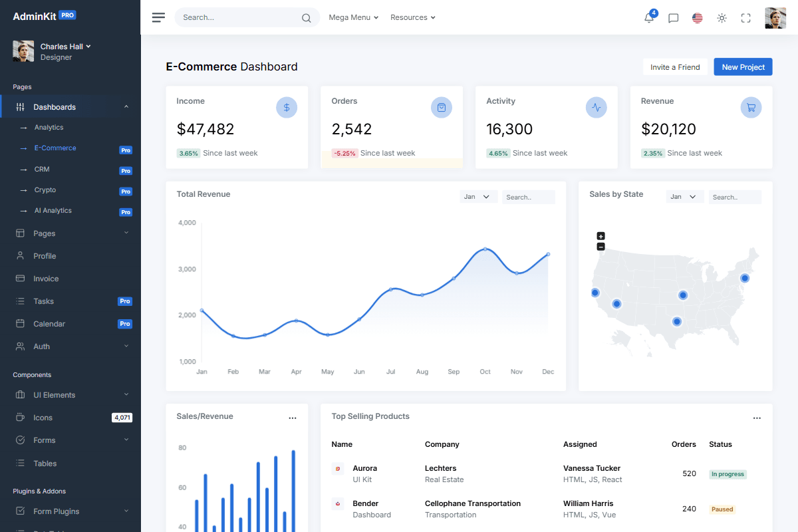Click the Tables list icon in the sidebar
The image size is (798, 532).
20,464
